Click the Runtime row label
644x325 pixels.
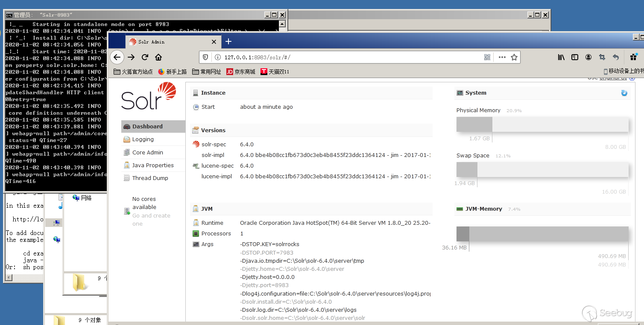click(x=212, y=223)
